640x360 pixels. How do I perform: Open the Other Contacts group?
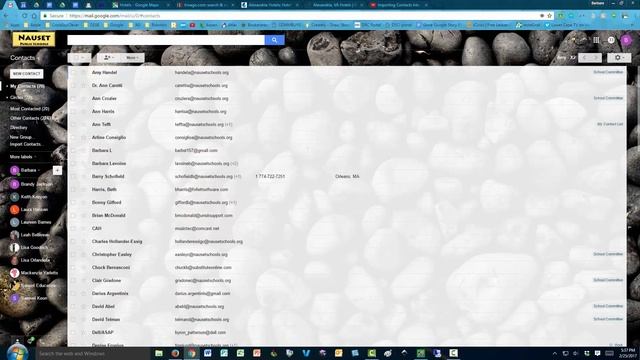tap(31, 118)
